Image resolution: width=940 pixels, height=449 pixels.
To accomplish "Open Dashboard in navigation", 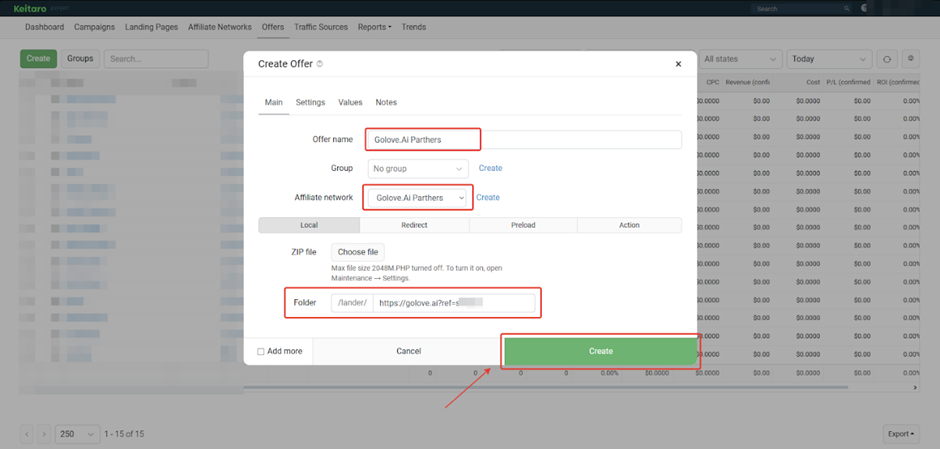I will tap(44, 27).
